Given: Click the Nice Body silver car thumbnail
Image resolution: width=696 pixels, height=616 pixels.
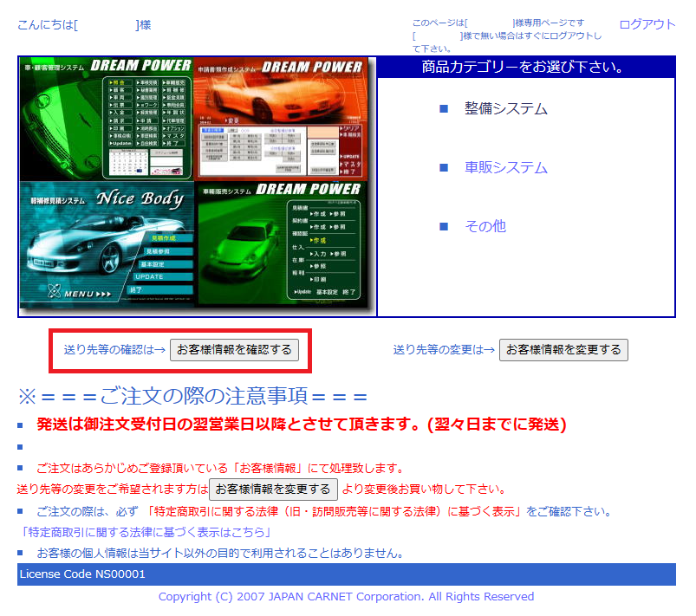Looking at the screenshot, I should 107,243.
